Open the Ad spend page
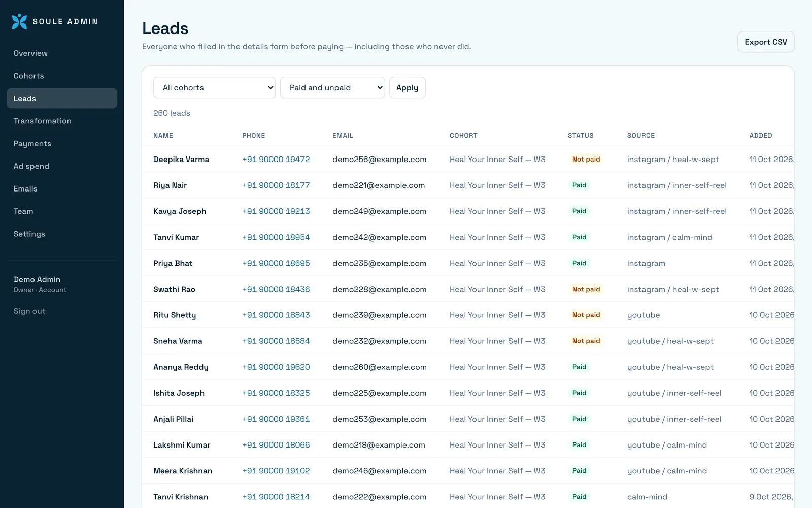 click(x=62, y=166)
